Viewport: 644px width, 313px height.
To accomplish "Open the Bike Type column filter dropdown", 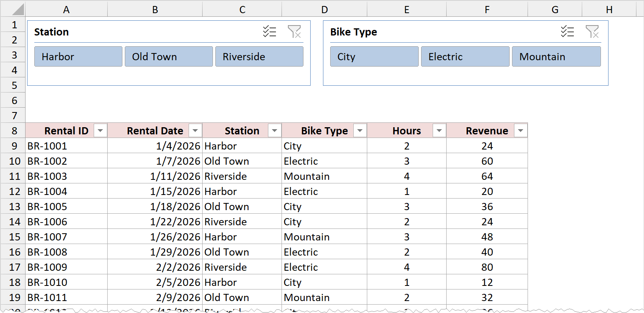I will [360, 131].
